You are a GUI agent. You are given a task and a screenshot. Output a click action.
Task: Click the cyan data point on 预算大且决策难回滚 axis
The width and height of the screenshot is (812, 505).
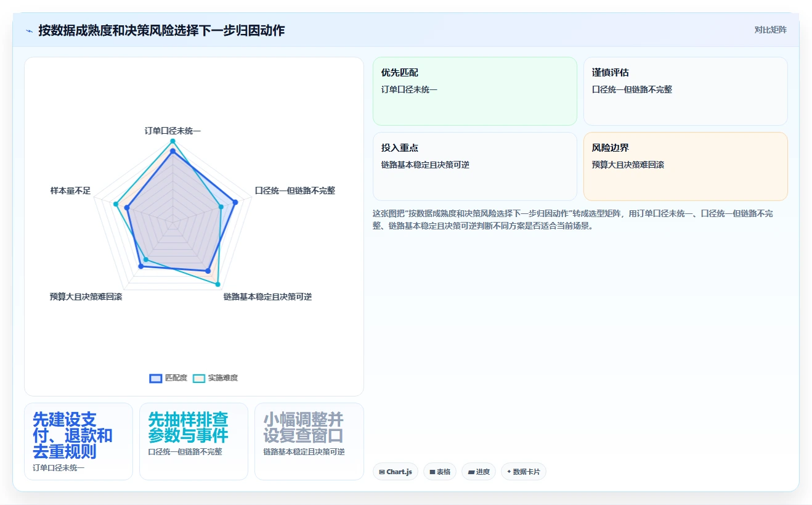click(x=146, y=259)
